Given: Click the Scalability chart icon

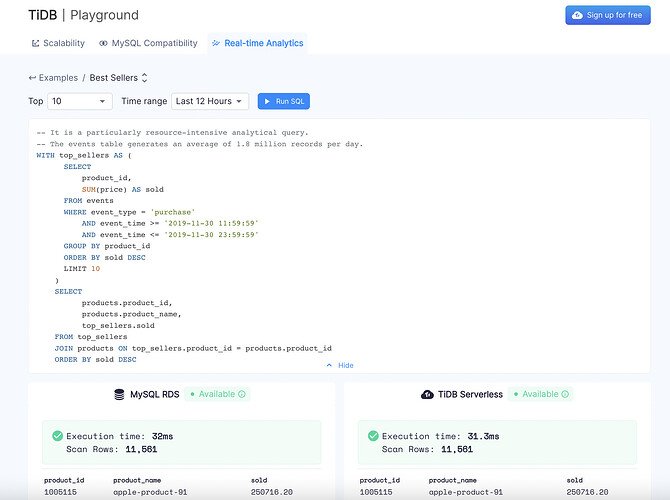Looking at the screenshot, I should click(x=35, y=43).
